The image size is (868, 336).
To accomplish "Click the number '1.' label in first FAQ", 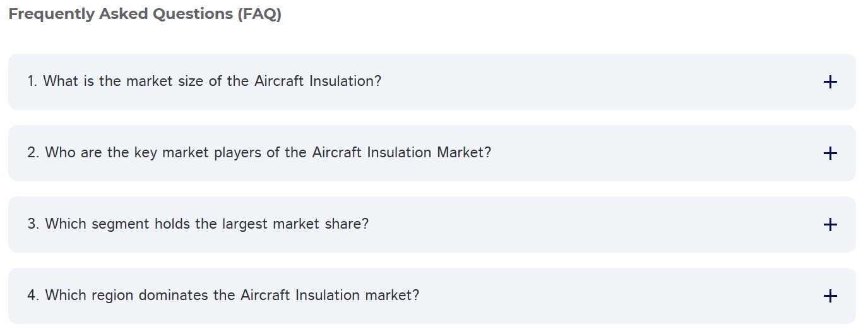I will click(32, 81).
